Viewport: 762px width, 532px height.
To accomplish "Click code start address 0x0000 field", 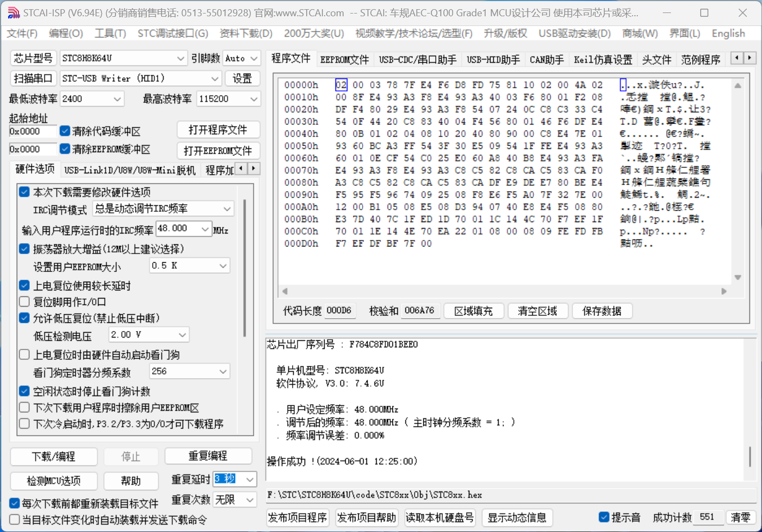I will pyautogui.click(x=33, y=131).
